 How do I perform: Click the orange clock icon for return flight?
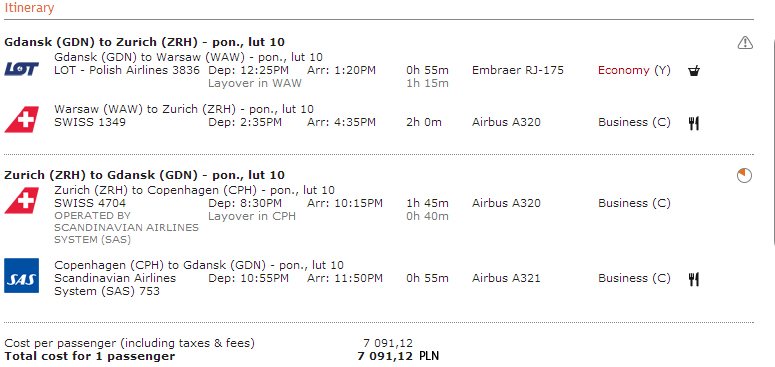pyautogui.click(x=744, y=175)
